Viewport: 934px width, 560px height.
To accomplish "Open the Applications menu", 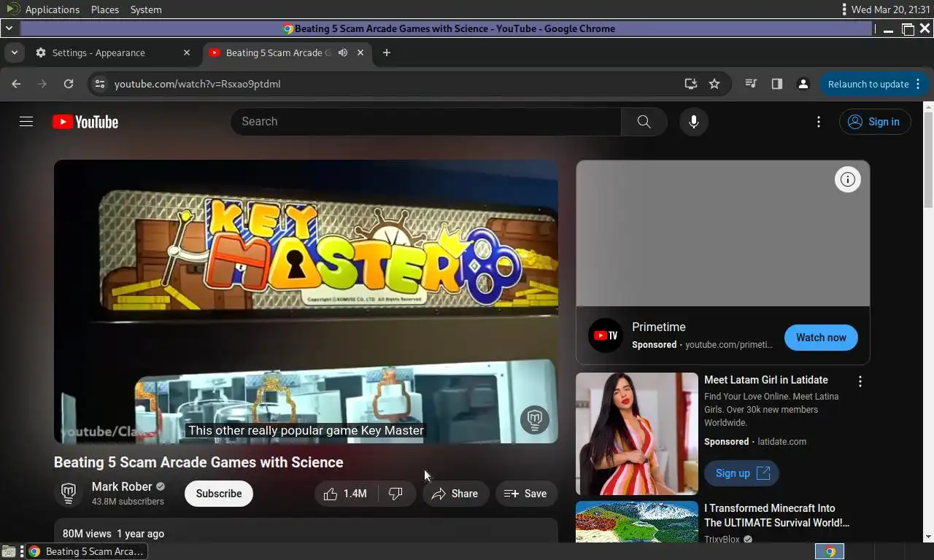I will point(53,9).
